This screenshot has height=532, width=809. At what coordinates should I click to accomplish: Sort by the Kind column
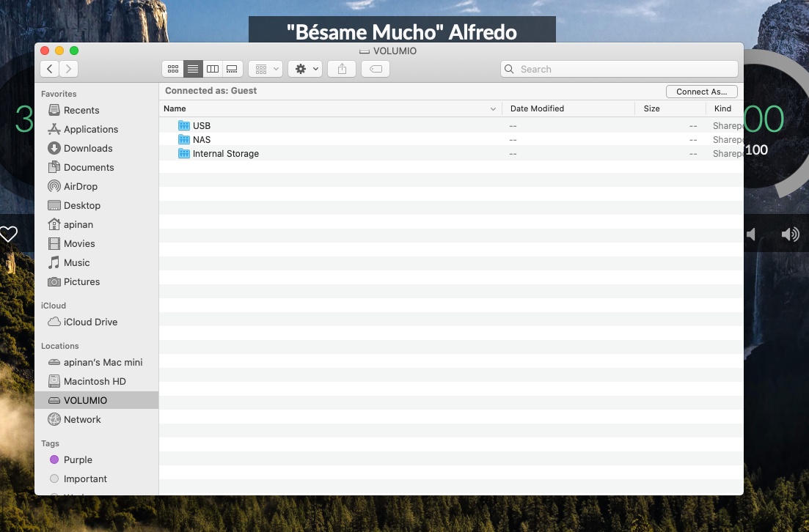(725, 108)
